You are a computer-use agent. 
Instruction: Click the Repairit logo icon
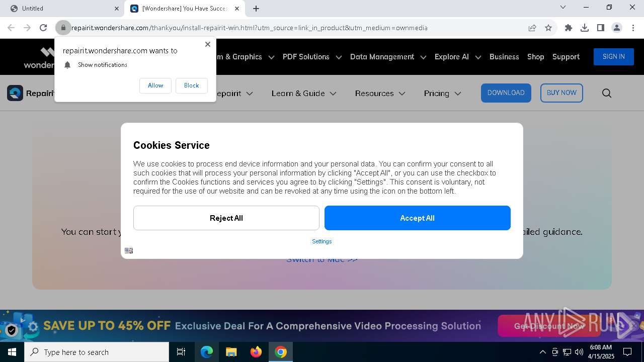click(15, 93)
